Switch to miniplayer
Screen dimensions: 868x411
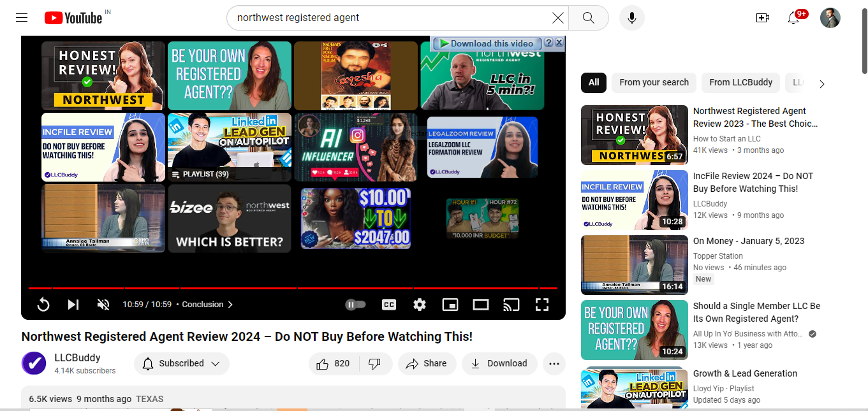[450, 305]
